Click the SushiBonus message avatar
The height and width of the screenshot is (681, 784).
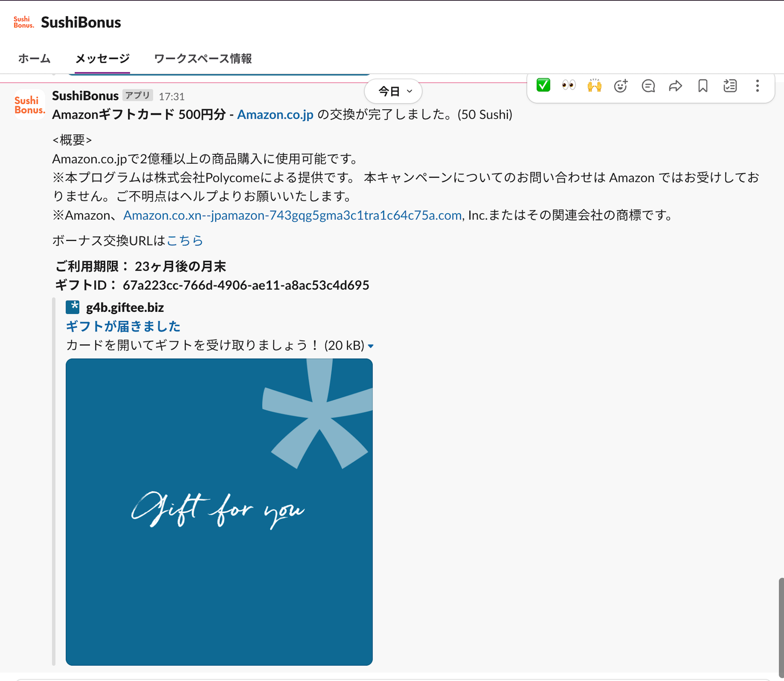click(29, 105)
